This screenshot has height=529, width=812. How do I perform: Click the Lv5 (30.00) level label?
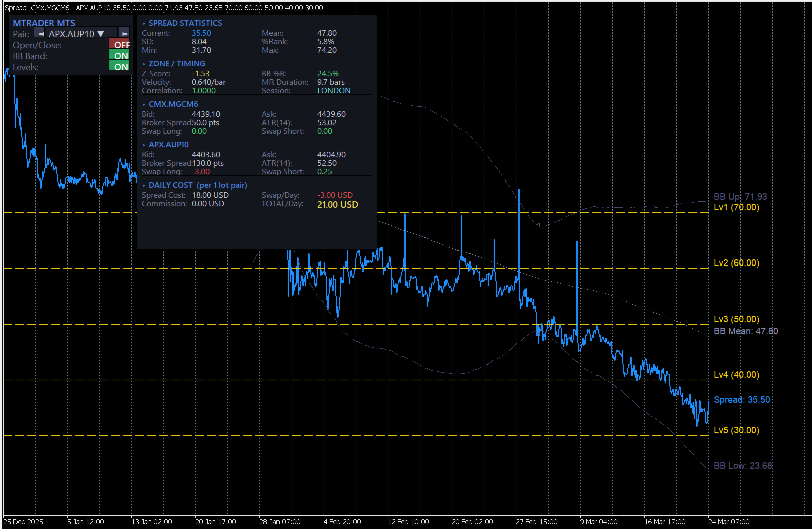click(736, 430)
